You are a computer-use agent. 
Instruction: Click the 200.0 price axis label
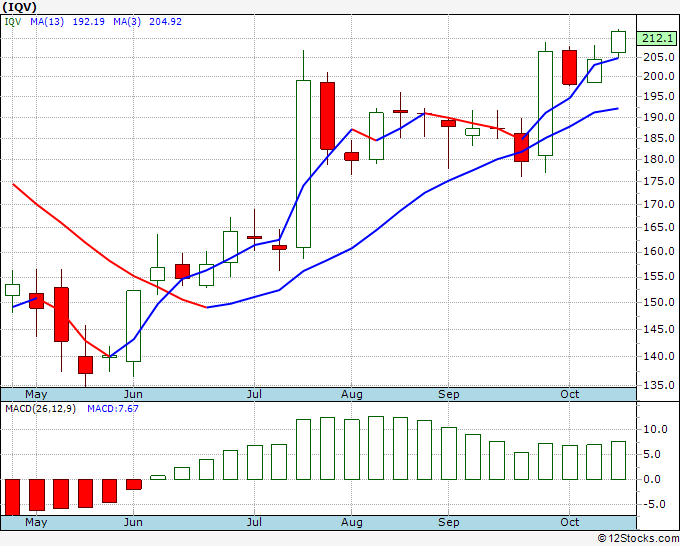coord(660,76)
